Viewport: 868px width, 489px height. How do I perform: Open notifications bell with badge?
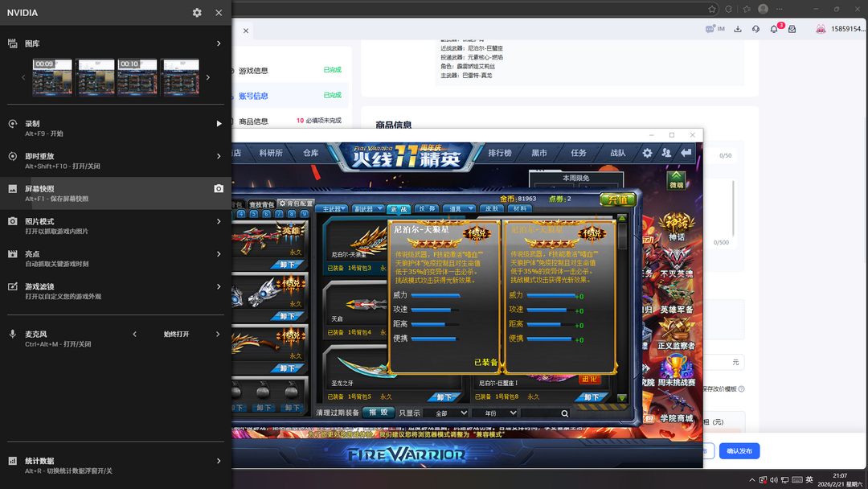(776, 27)
